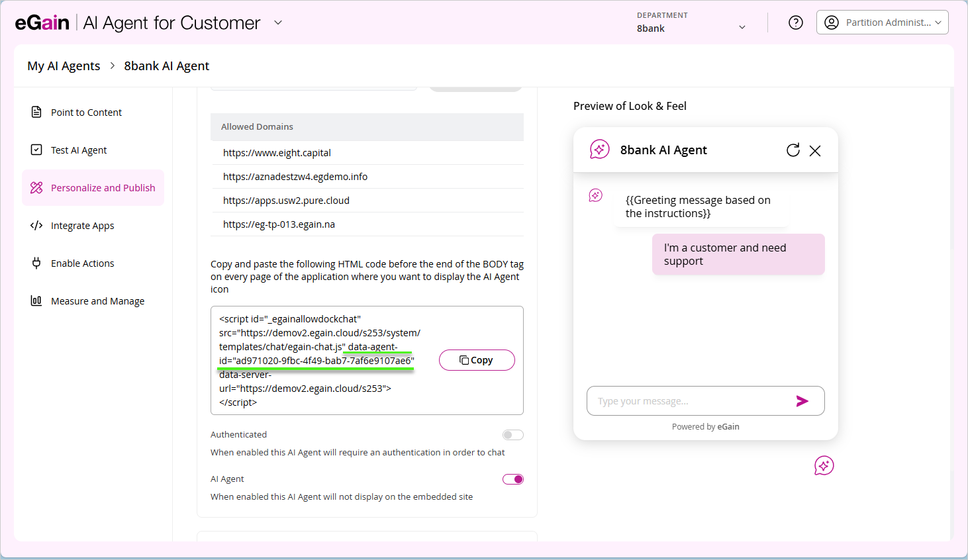968x560 pixels.
Task: Copy the embed script code
Action: click(x=477, y=359)
